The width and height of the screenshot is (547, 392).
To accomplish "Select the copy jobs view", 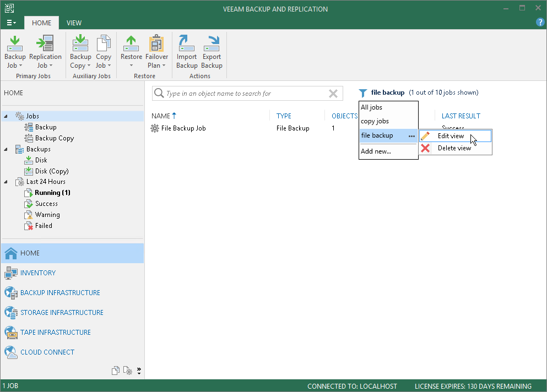I will click(375, 121).
